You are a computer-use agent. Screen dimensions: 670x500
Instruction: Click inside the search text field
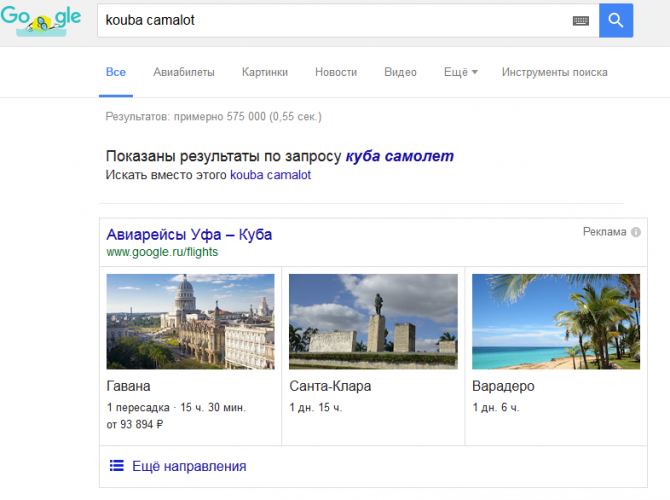pyautogui.click(x=330, y=20)
